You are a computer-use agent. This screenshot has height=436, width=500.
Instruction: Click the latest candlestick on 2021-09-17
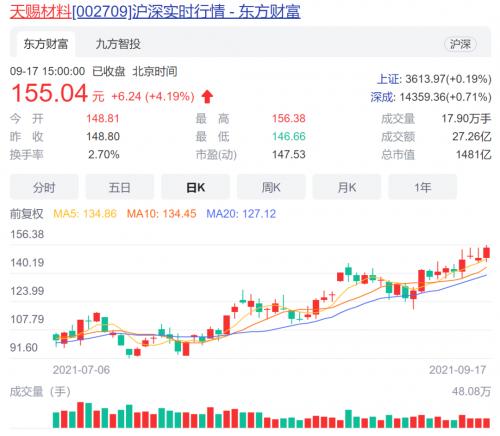pyautogui.click(x=487, y=253)
